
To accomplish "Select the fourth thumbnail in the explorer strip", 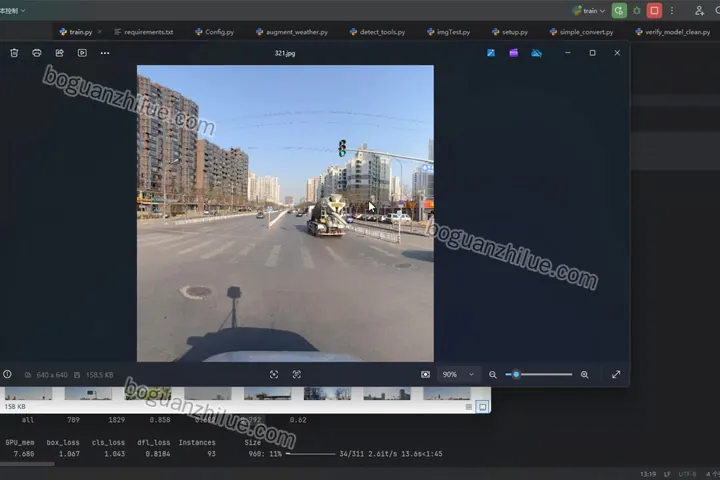I will [208, 394].
